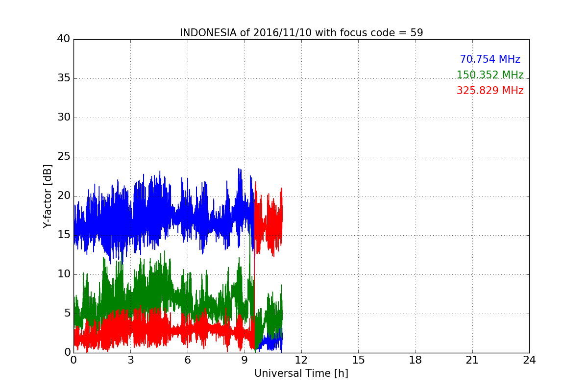Click the 'Universal Time [h]' axis label
Screen dimensions: 588x392
click(301, 373)
